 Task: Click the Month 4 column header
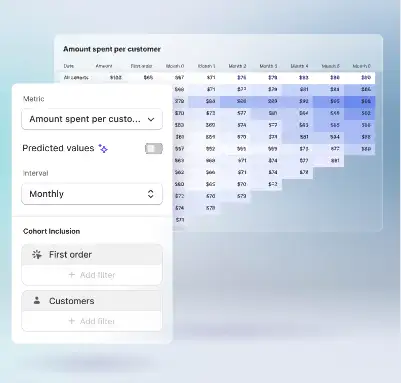299,66
